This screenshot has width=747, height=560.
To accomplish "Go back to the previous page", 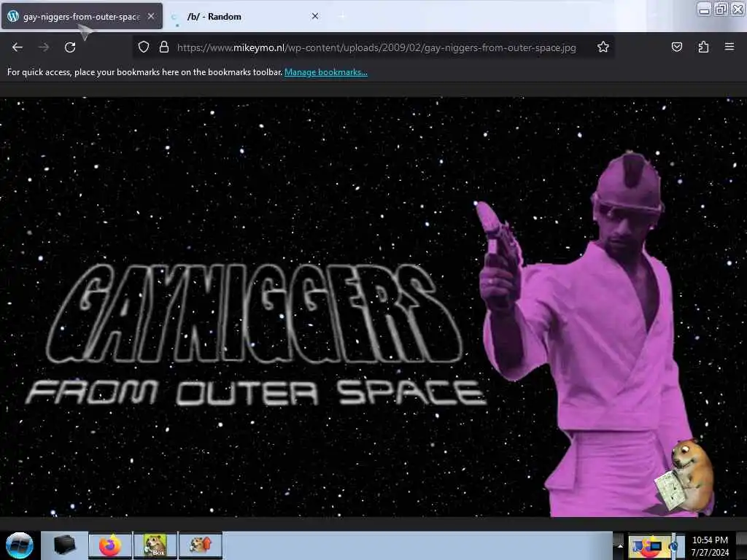I will (x=18, y=47).
